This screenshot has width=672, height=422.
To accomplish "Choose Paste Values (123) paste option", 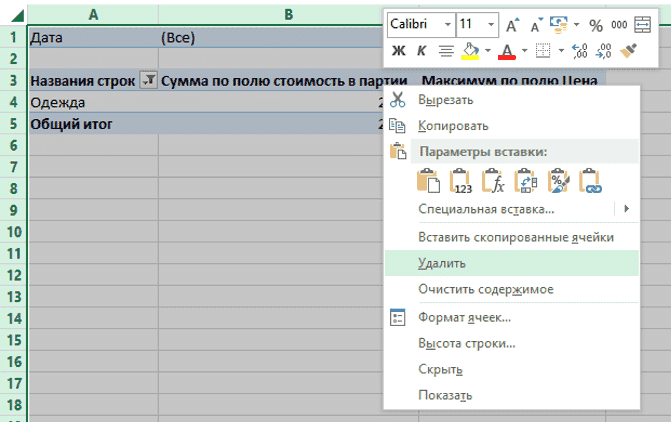I will point(461,181).
